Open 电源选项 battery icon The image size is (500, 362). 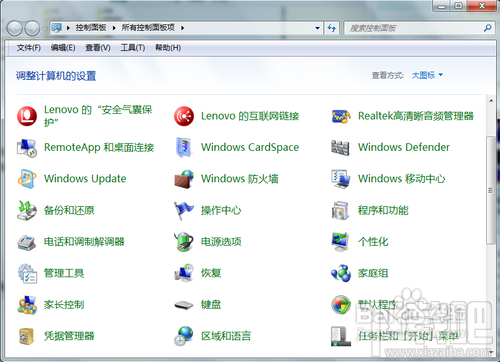click(x=184, y=242)
